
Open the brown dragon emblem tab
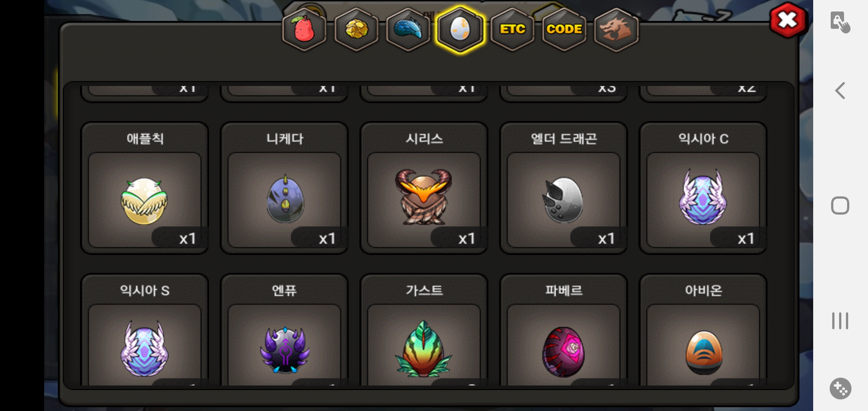[x=616, y=29]
